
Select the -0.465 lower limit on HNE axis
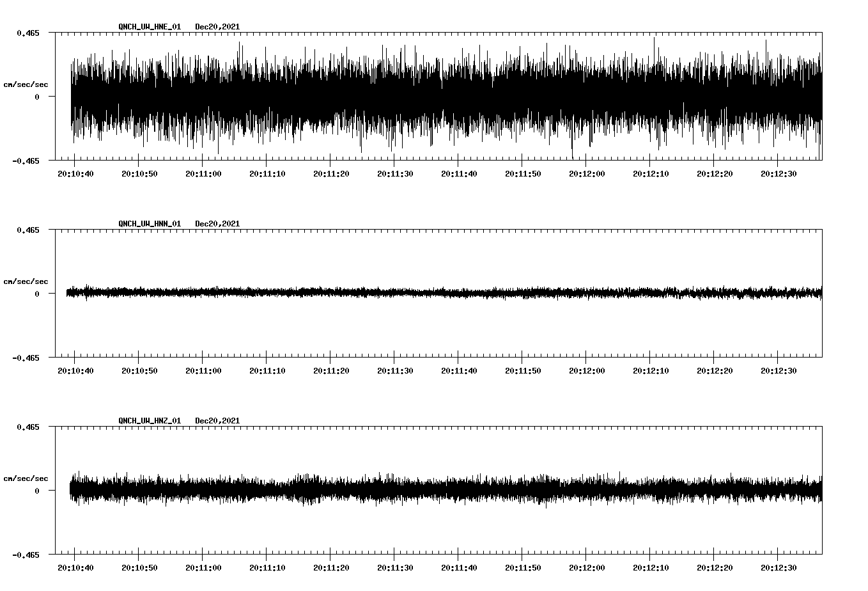(26, 161)
